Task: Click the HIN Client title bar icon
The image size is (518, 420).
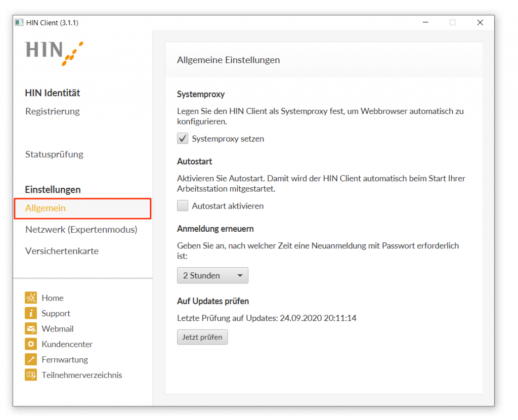Action: pos(19,22)
